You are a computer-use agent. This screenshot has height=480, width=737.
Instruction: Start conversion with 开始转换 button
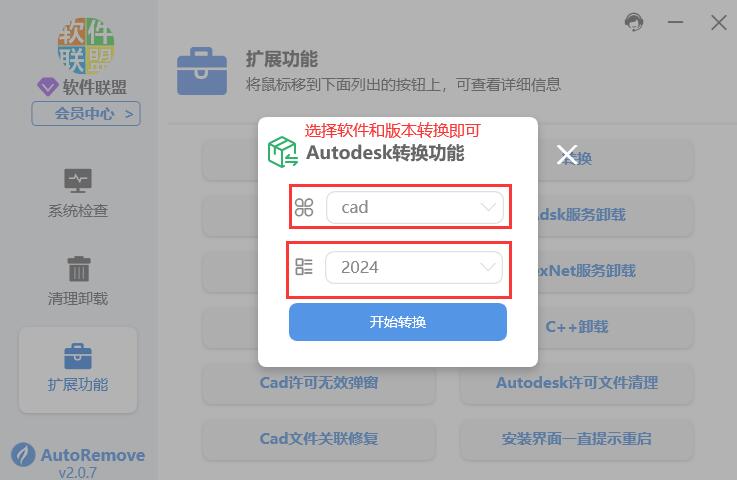point(398,322)
